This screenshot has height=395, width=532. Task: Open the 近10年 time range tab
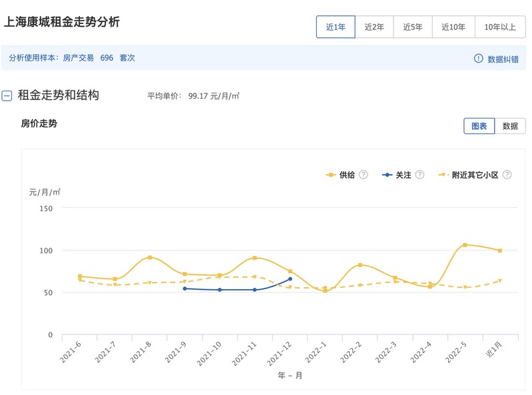453,27
